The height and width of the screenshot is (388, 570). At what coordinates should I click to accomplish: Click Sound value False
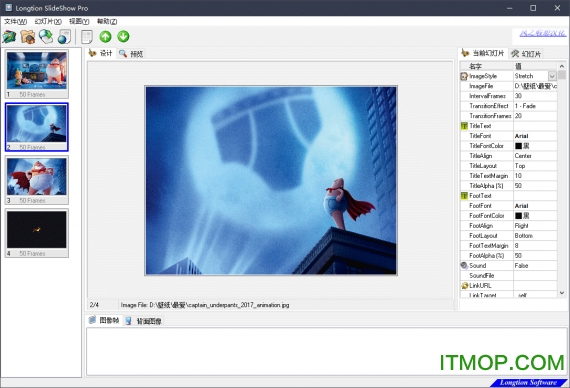(535, 265)
